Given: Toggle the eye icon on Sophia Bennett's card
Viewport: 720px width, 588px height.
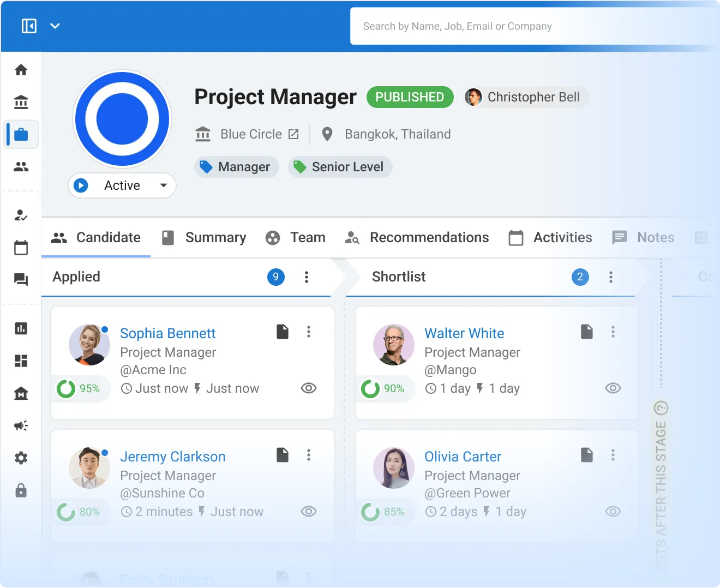Looking at the screenshot, I should (309, 388).
